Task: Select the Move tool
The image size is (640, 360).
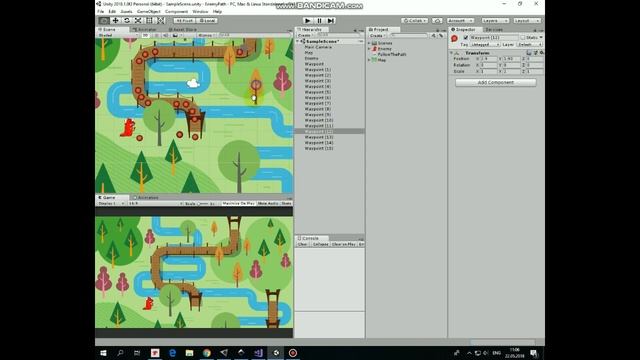Action: [x=116, y=20]
